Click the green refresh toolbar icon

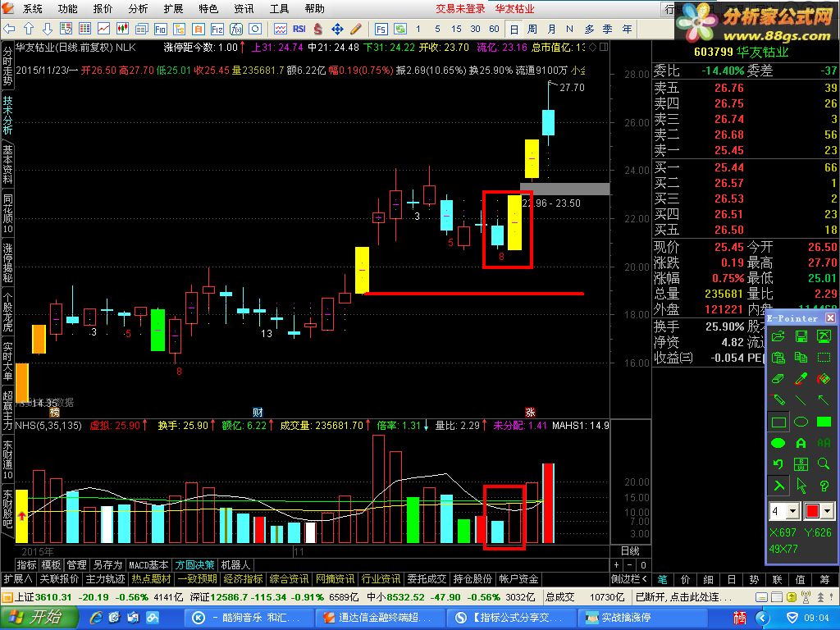[399, 29]
